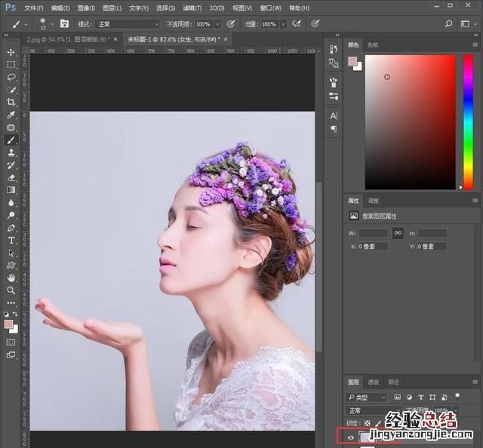Image resolution: width=483 pixels, height=448 pixels.
Task: Click the foreground color swatch in toolbar
Action: pos(9,324)
